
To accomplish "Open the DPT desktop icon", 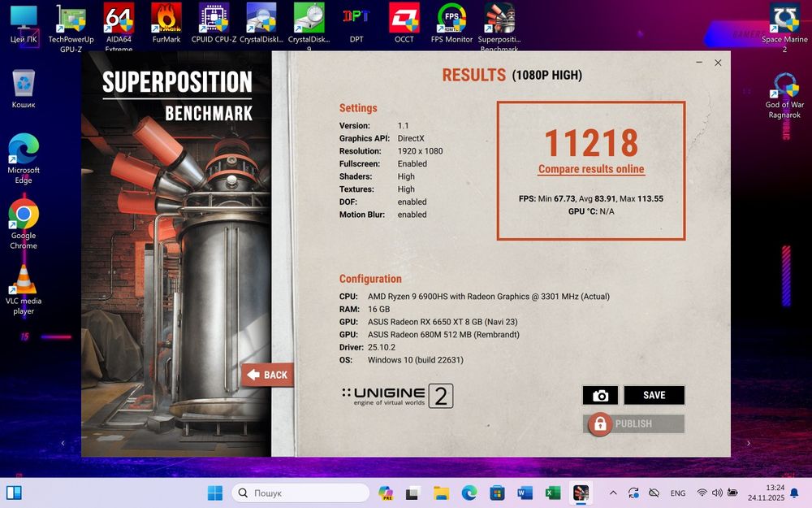I will point(356,24).
